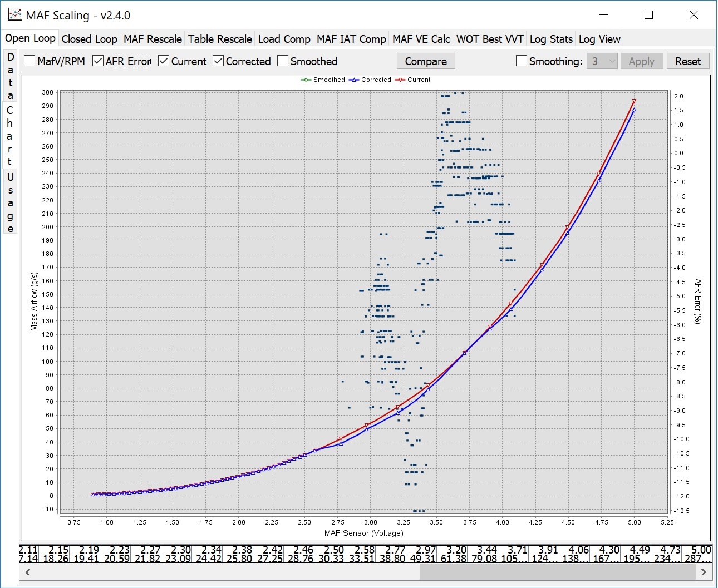Enable the Smoothing checkbox
Viewport: 718px width, 588px height.
tap(522, 61)
